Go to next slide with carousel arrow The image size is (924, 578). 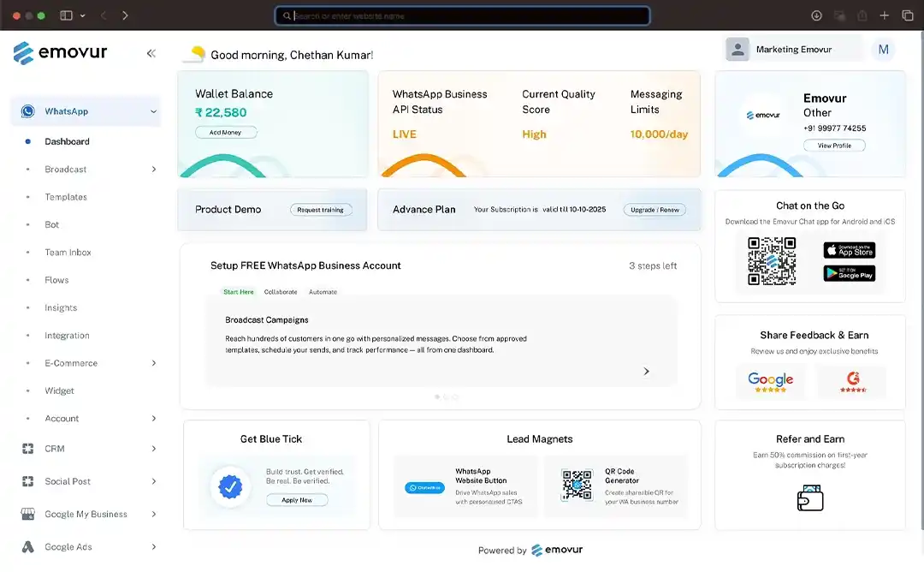pyautogui.click(x=646, y=372)
